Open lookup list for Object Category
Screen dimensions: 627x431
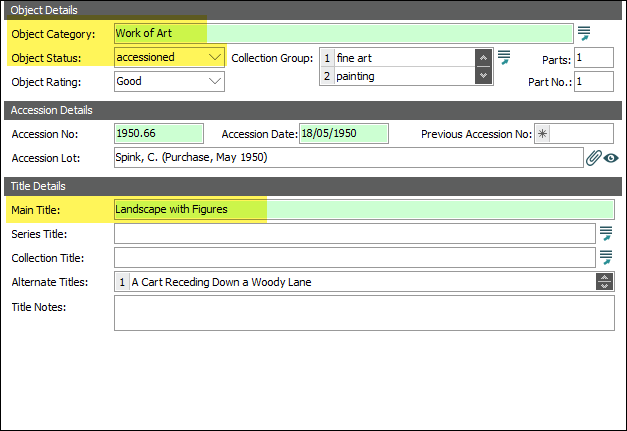point(584,34)
